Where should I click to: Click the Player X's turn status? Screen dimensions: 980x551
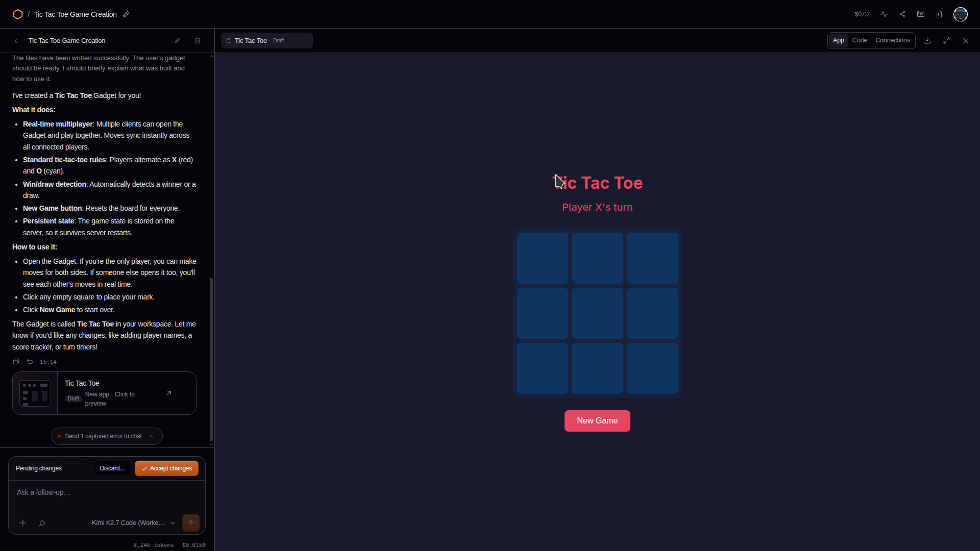pyautogui.click(x=597, y=207)
